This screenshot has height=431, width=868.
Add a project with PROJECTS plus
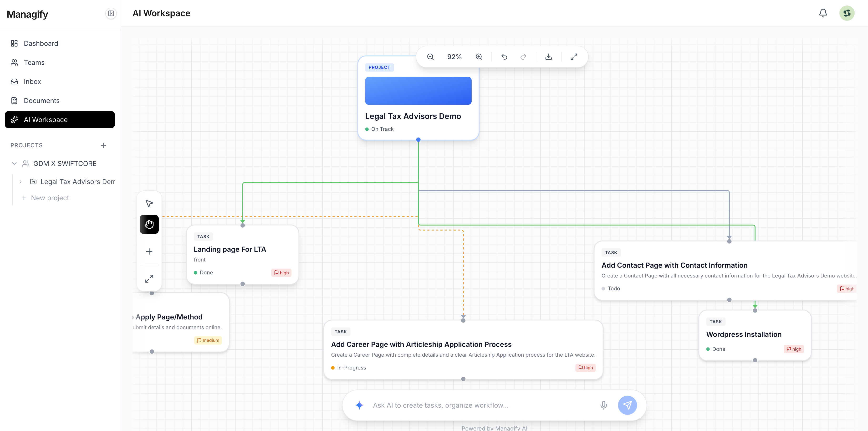pyautogui.click(x=103, y=145)
